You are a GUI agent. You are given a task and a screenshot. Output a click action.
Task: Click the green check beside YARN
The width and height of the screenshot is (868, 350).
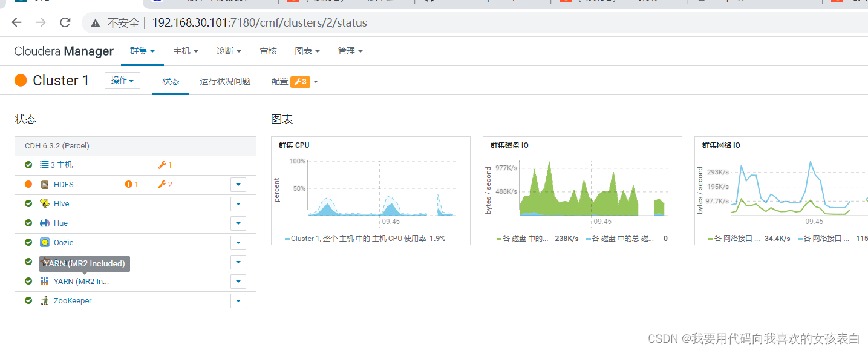point(28,281)
